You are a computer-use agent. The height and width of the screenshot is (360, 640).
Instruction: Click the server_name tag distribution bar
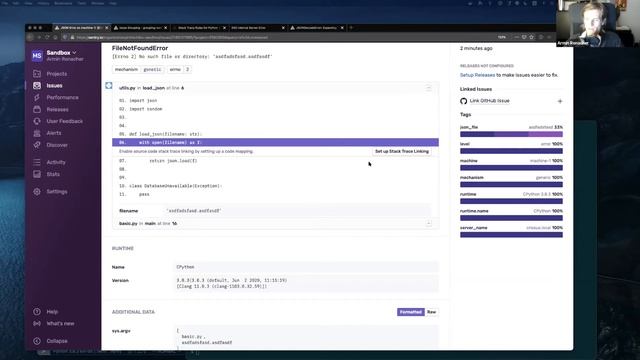pyautogui.click(x=511, y=235)
